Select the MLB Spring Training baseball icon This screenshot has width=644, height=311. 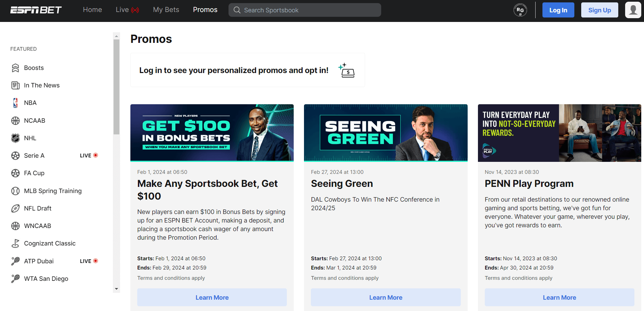pos(15,191)
